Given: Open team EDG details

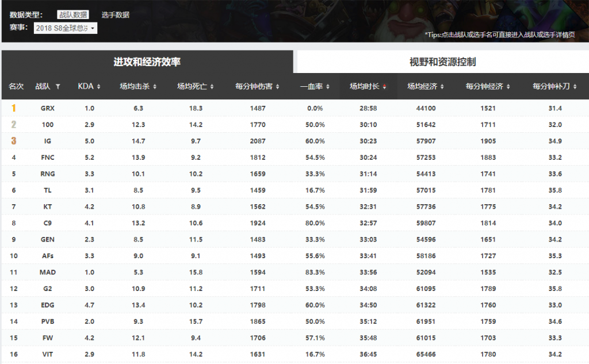Looking at the screenshot, I should [x=48, y=305].
